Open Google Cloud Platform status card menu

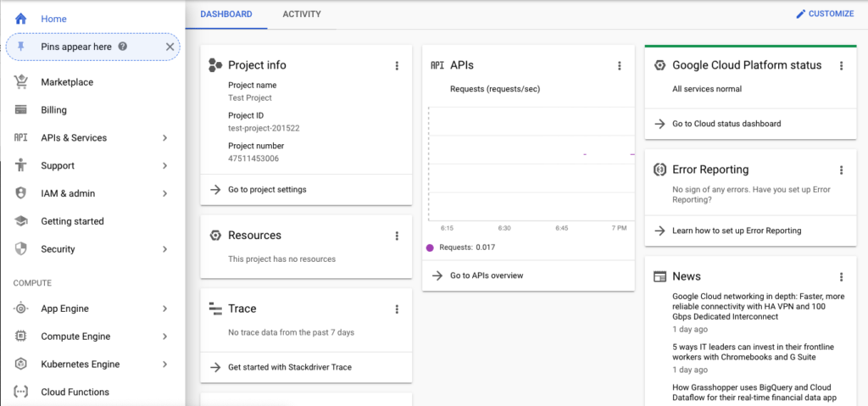coord(842,66)
